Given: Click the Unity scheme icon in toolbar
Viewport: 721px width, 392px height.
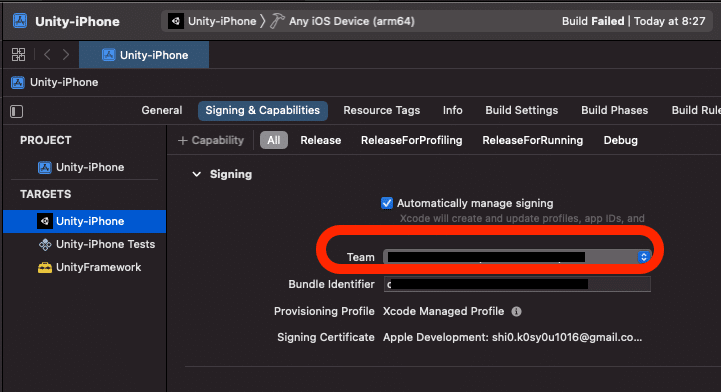Looking at the screenshot, I should [x=176, y=21].
